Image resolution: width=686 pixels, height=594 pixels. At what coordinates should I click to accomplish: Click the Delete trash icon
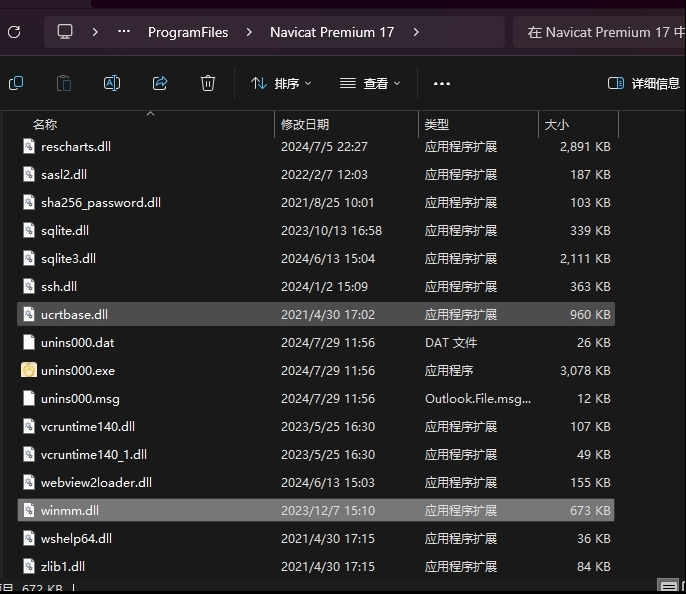coord(208,83)
